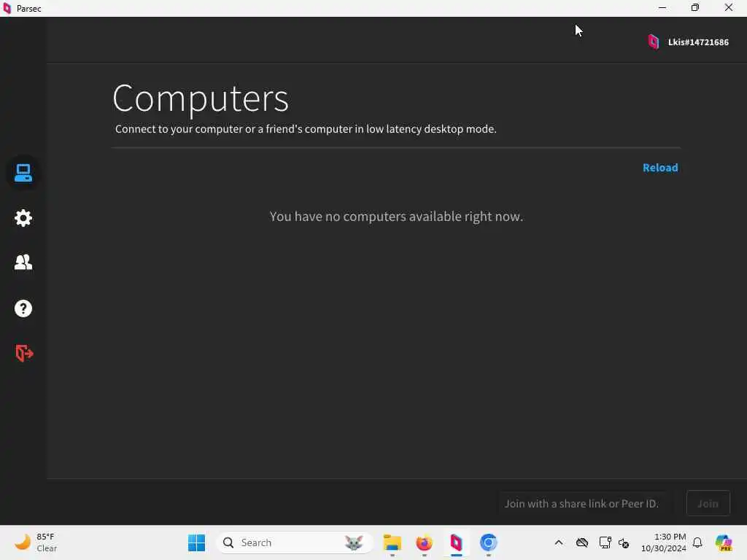Expand the hidden system tray icons
Screen dimensions: 747x560
click(x=559, y=542)
